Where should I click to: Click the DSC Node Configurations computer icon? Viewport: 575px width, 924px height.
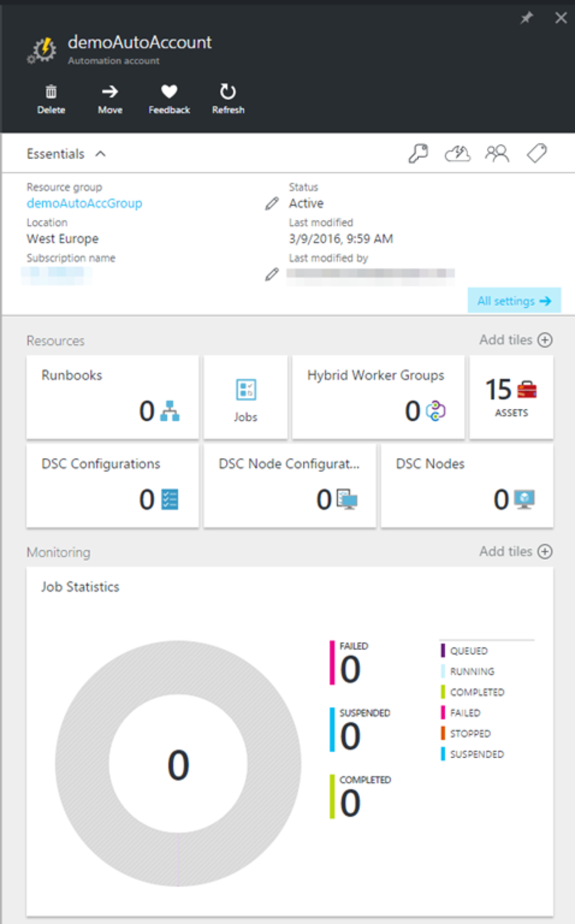pos(347,499)
